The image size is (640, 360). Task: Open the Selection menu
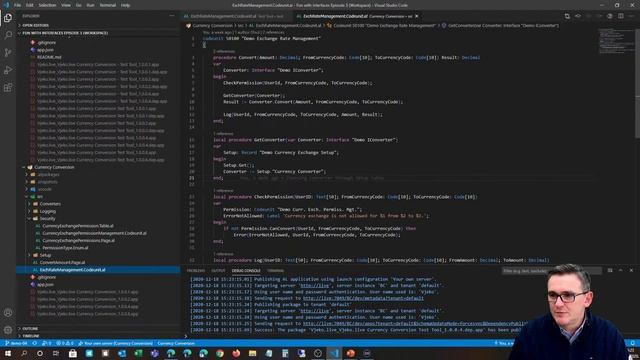[47, 5]
